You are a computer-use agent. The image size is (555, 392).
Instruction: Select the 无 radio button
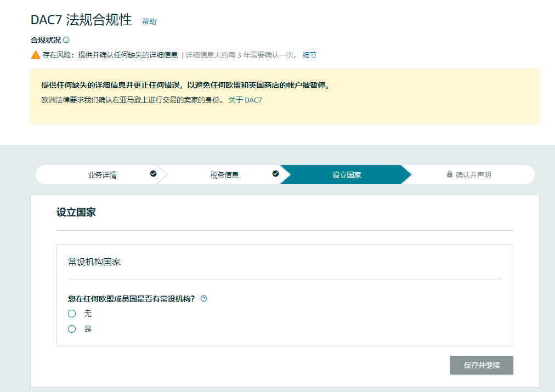[x=72, y=314]
